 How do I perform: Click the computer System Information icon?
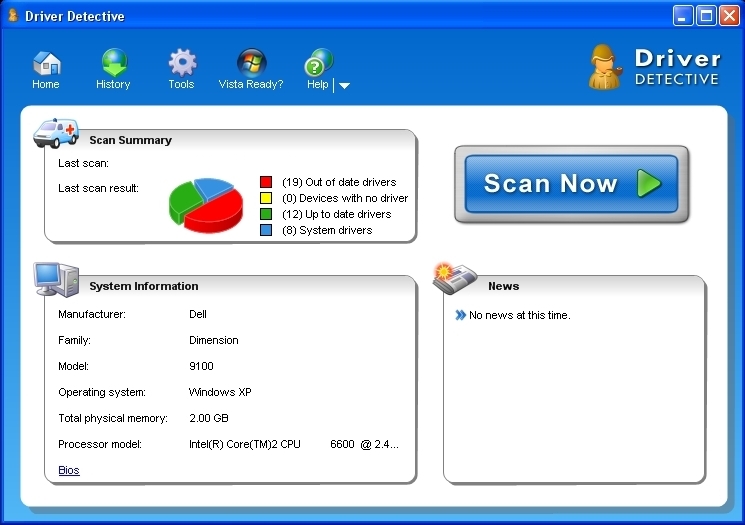pos(56,279)
